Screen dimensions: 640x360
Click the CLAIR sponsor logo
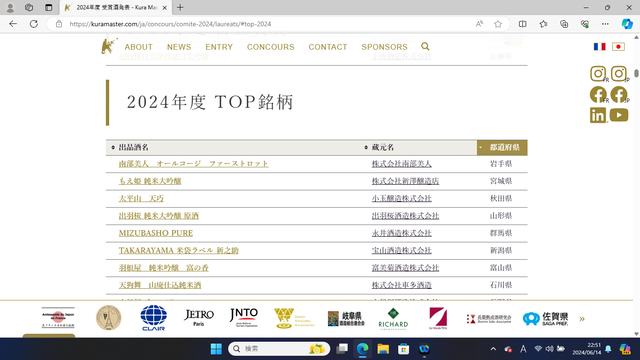pyautogui.click(x=153, y=318)
